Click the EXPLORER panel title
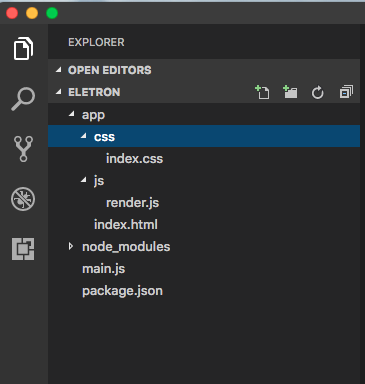365x384 pixels. point(96,42)
